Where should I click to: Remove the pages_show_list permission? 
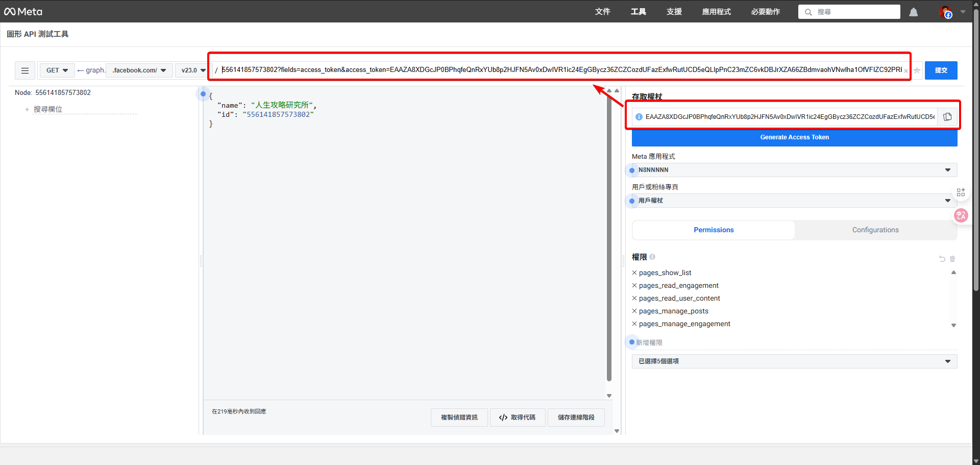click(634, 273)
